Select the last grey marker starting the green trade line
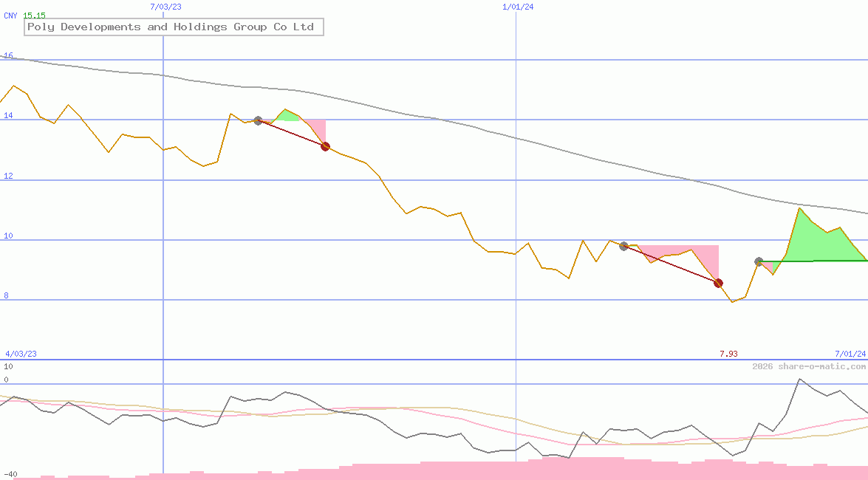This screenshot has height=480, width=868. coord(759,261)
